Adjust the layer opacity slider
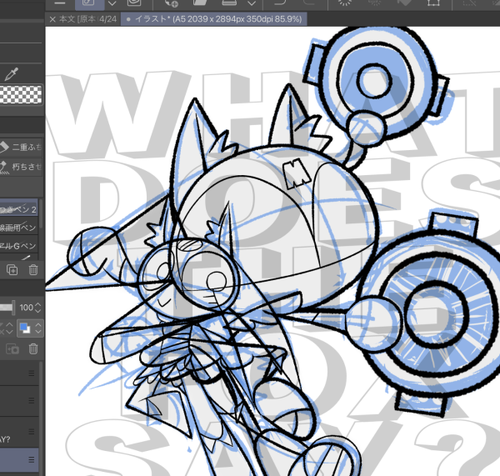 click(x=7, y=307)
